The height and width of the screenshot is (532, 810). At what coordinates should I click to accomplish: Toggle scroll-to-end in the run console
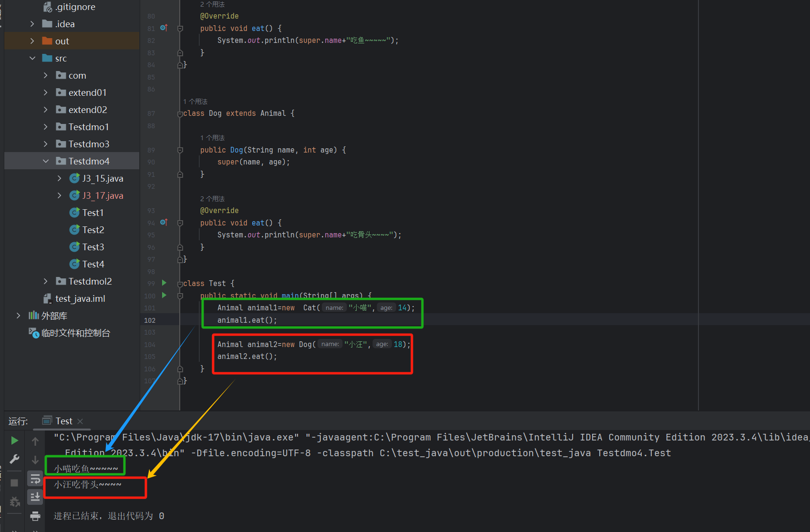coord(35,497)
